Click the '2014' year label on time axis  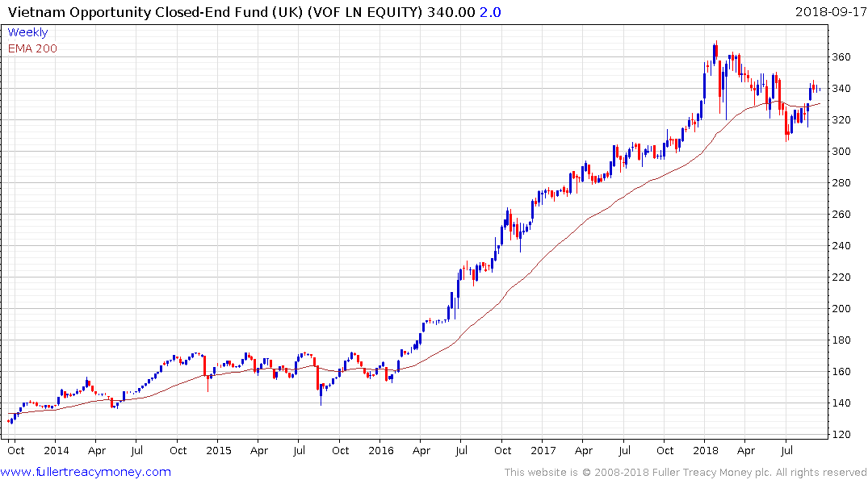click(57, 450)
